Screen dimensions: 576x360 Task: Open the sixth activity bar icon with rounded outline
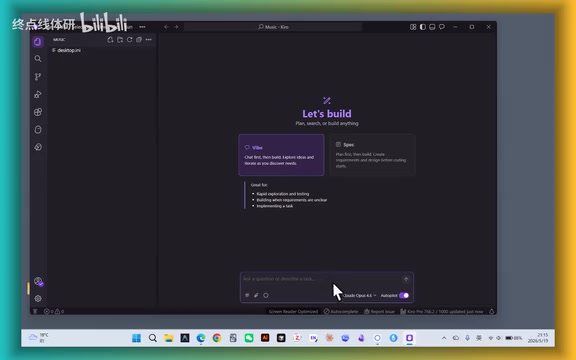coord(37,130)
